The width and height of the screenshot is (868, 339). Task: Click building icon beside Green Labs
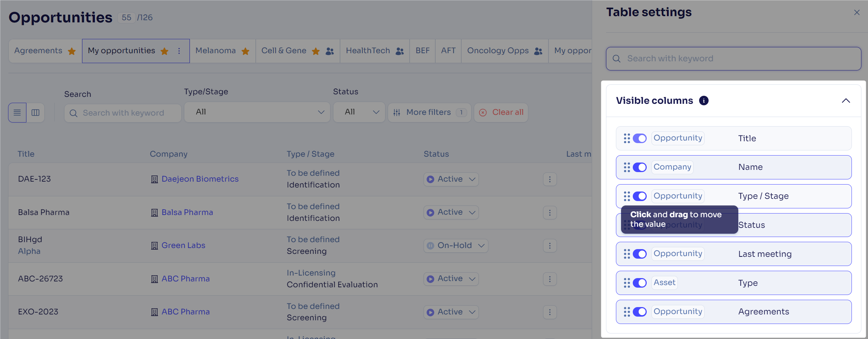click(155, 246)
